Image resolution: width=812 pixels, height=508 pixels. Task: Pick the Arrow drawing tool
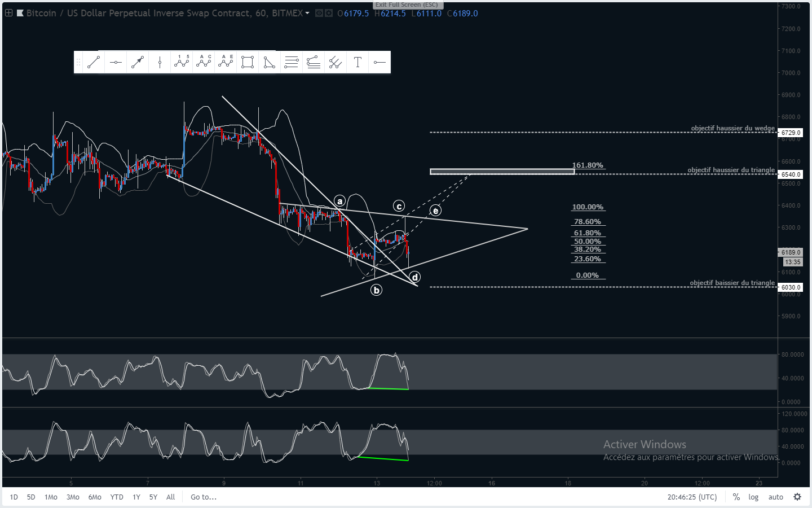click(x=138, y=62)
